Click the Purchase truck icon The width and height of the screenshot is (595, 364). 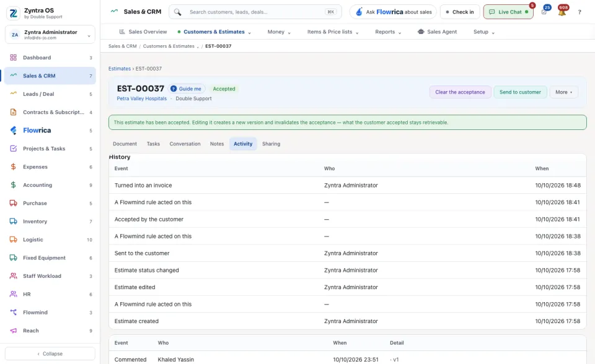point(13,203)
